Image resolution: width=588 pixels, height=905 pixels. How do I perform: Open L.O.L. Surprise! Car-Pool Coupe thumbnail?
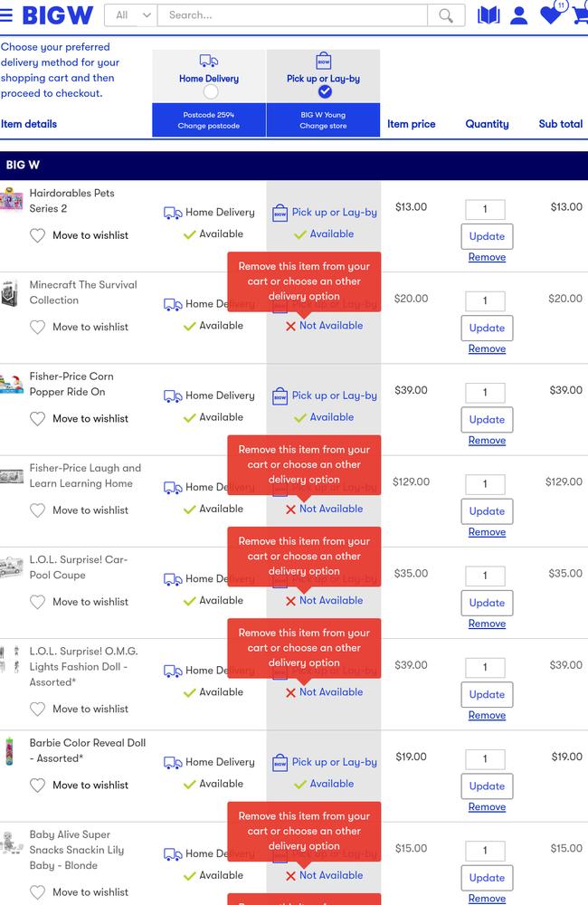click(x=11, y=567)
